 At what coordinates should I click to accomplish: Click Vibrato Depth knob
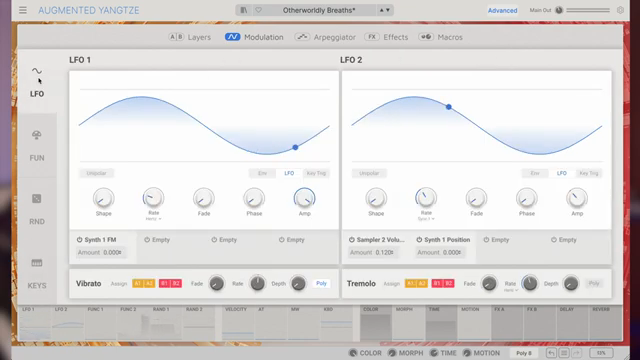(298, 283)
